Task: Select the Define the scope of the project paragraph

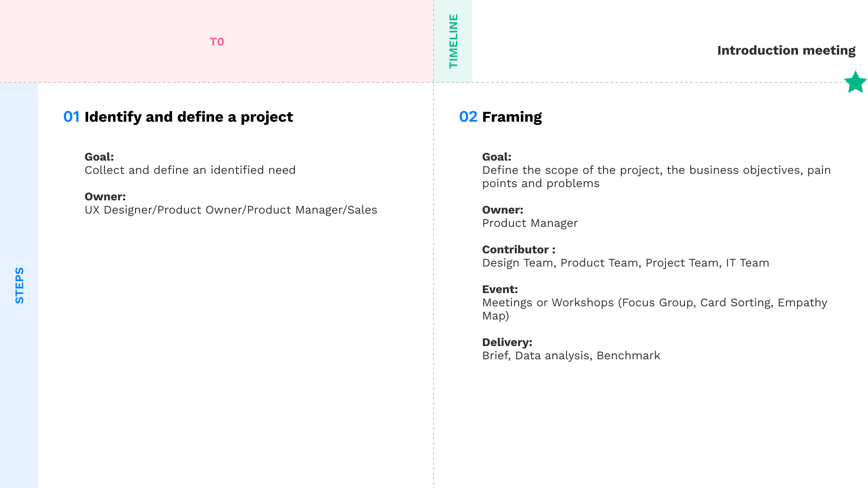Action: [656, 177]
